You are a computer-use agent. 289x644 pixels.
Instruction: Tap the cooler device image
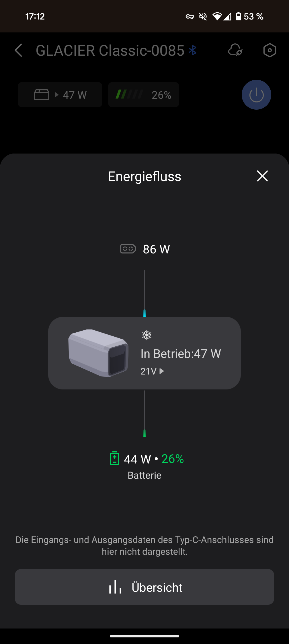point(98,353)
